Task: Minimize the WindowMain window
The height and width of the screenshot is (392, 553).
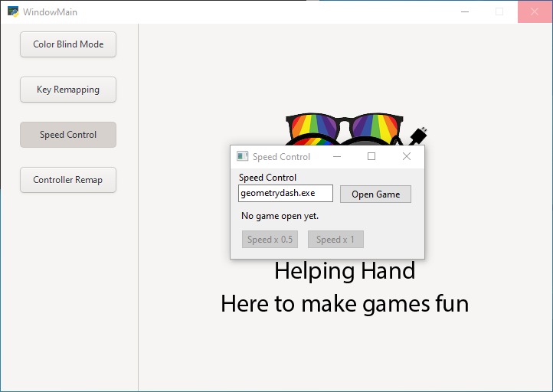Action: click(x=465, y=11)
